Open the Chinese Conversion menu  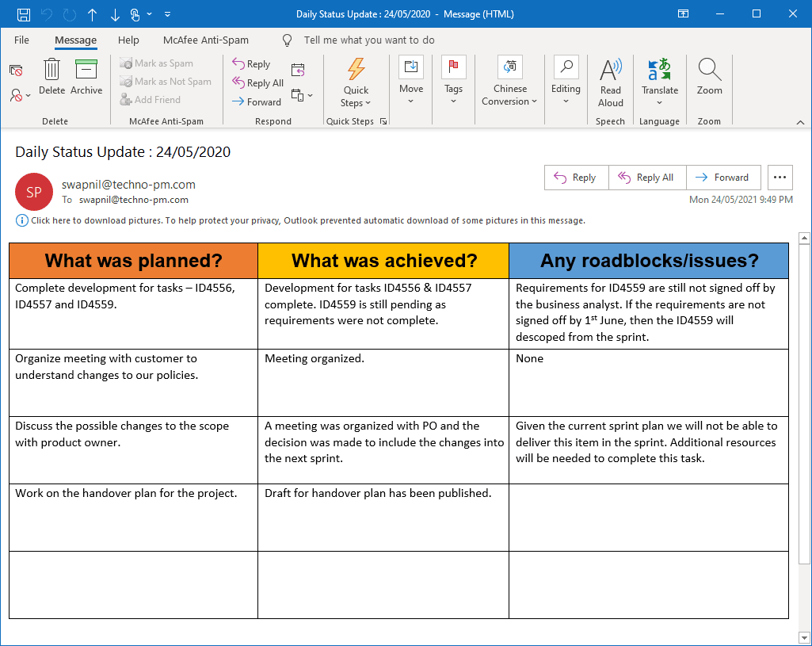click(509, 82)
